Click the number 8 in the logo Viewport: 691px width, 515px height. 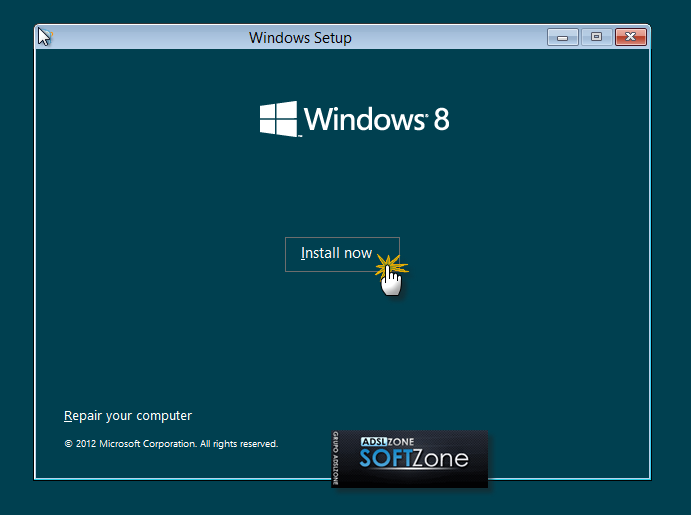pyautogui.click(x=441, y=120)
